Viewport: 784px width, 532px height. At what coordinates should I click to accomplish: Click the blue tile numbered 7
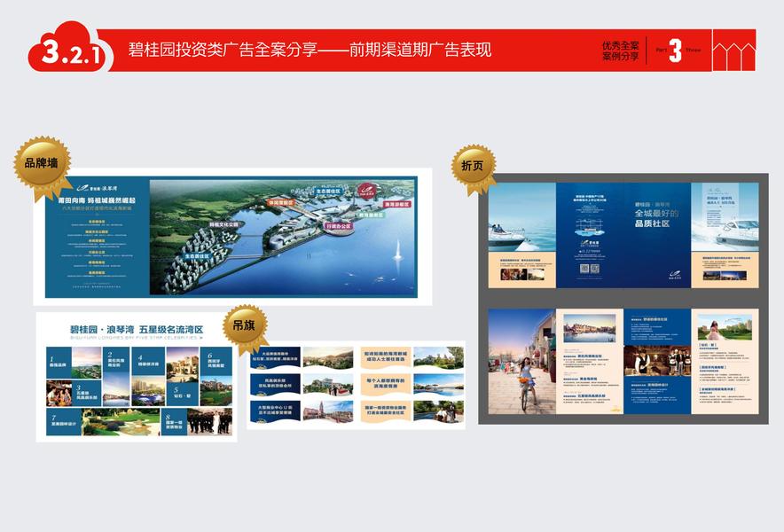(x=64, y=421)
